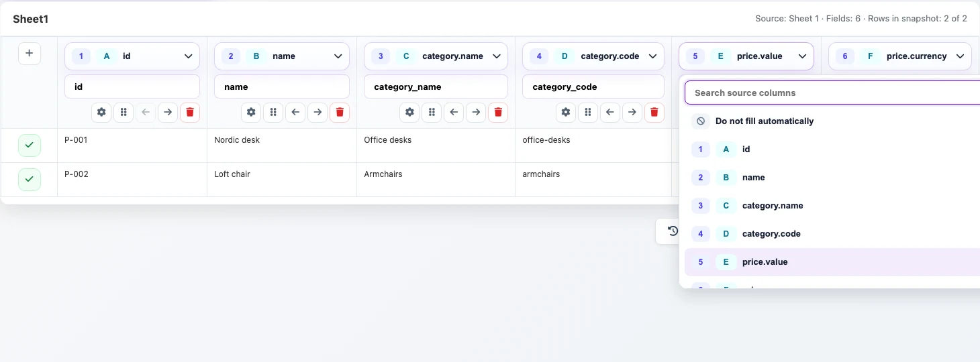Choose category.name in source columns list
This screenshot has width=980, height=362.
(x=832, y=206)
